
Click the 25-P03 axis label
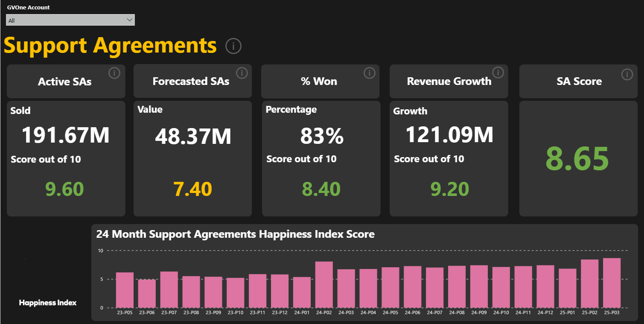(612, 313)
